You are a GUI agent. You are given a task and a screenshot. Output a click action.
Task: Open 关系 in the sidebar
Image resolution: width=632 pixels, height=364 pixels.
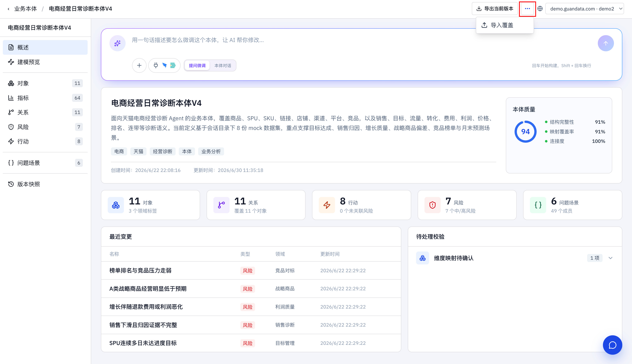pos(45,112)
